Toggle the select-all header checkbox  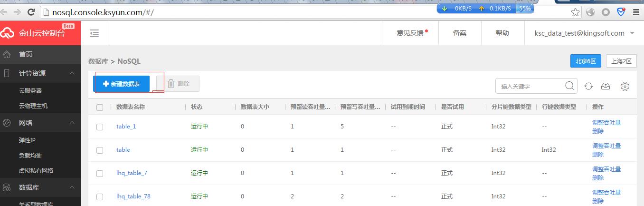pos(100,108)
